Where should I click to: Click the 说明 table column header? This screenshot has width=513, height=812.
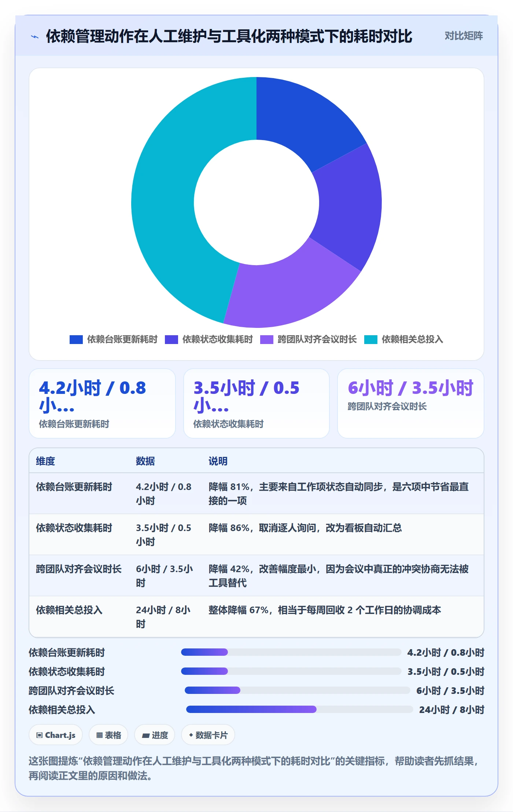point(218,461)
